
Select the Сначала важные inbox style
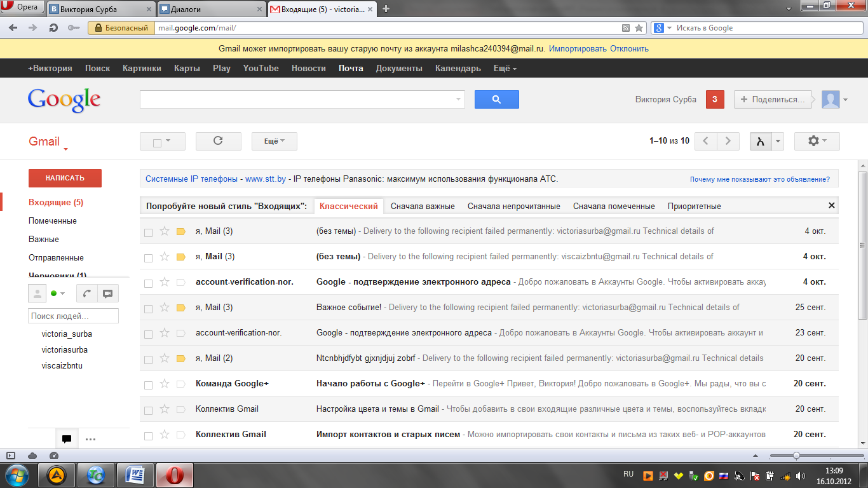pyautogui.click(x=423, y=206)
